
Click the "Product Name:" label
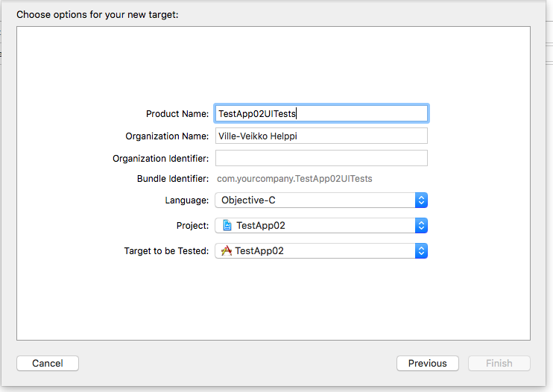[177, 114]
